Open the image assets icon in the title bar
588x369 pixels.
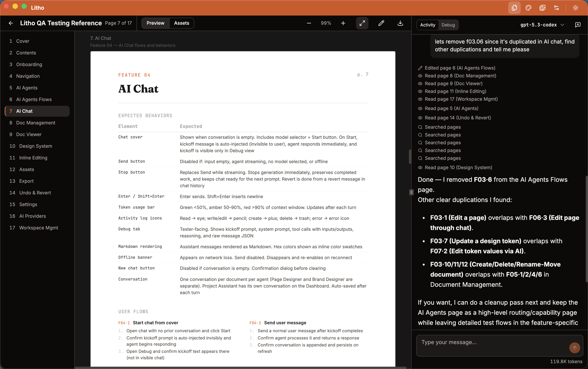coord(542,8)
